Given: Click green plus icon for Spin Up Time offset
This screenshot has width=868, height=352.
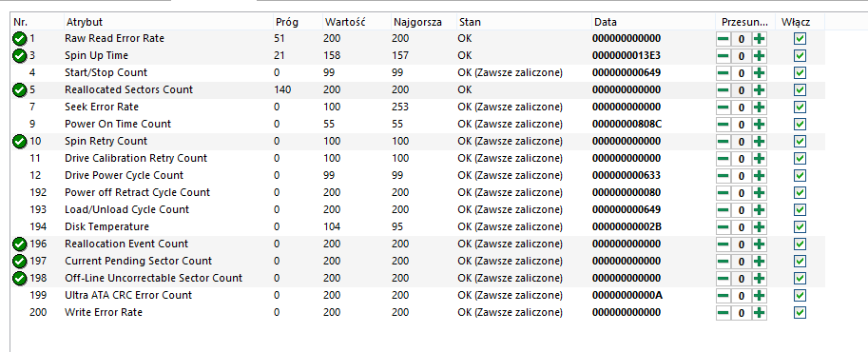Looking at the screenshot, I should coord(760,56).
